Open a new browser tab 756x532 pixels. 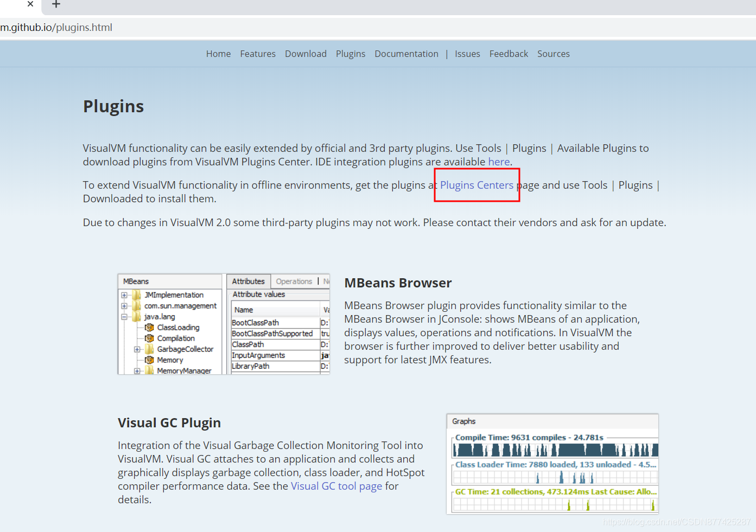pos(56,4)
